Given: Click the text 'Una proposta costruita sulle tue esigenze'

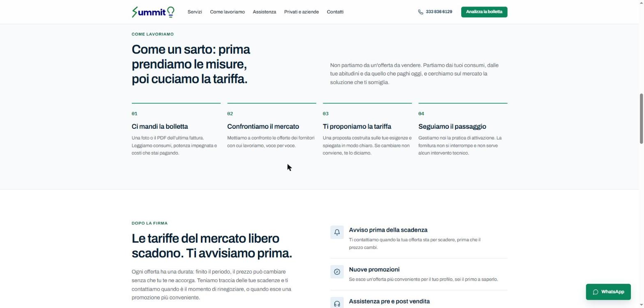Looking at the screenshot, I should [x=367, y=146].
